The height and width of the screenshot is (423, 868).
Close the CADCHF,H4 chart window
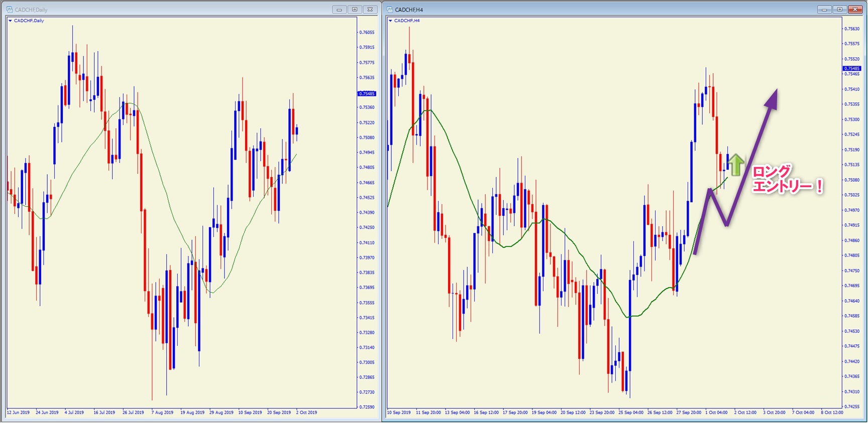(x=855, y=10)
